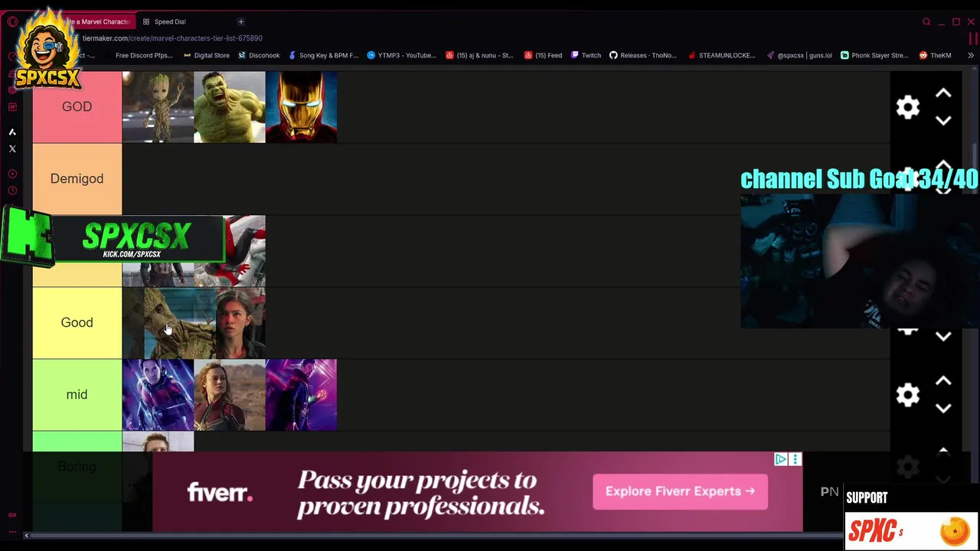This screenshot has height=551, width=980.
Task: Click the Explore Fiverr Experts button
Action: [x=680, y=491]
